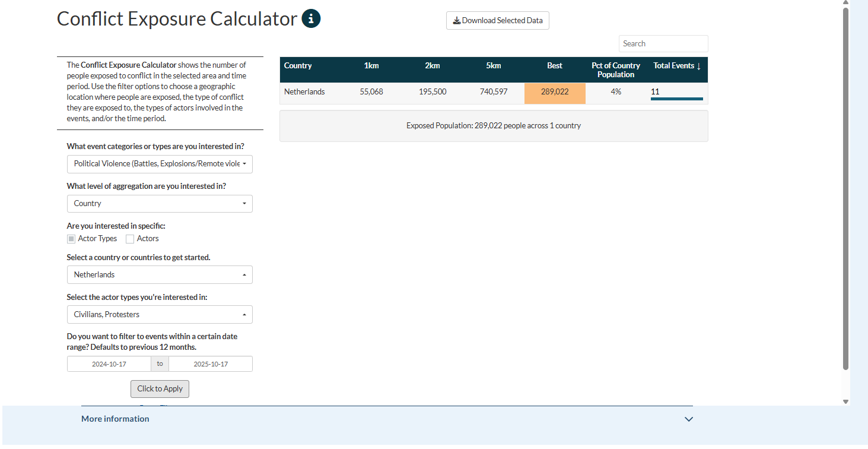
Task: Click the scrollbar up arrow
Action: (845, 3)
